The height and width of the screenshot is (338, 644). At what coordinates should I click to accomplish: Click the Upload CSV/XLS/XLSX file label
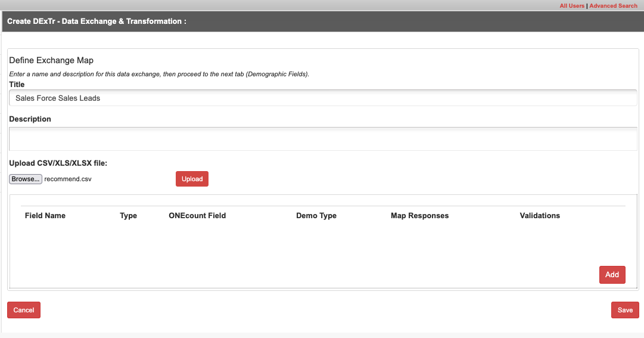[x=58, y=163]
